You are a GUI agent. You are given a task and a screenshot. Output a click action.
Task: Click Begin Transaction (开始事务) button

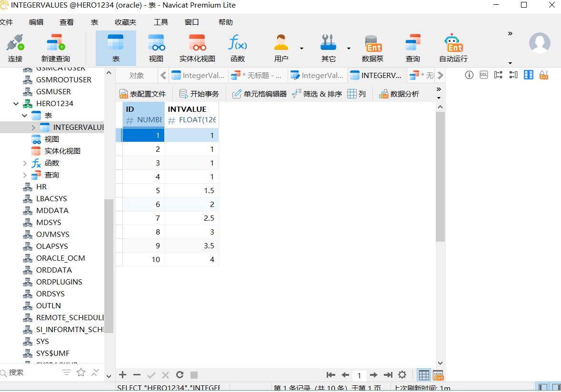point(199,94)
